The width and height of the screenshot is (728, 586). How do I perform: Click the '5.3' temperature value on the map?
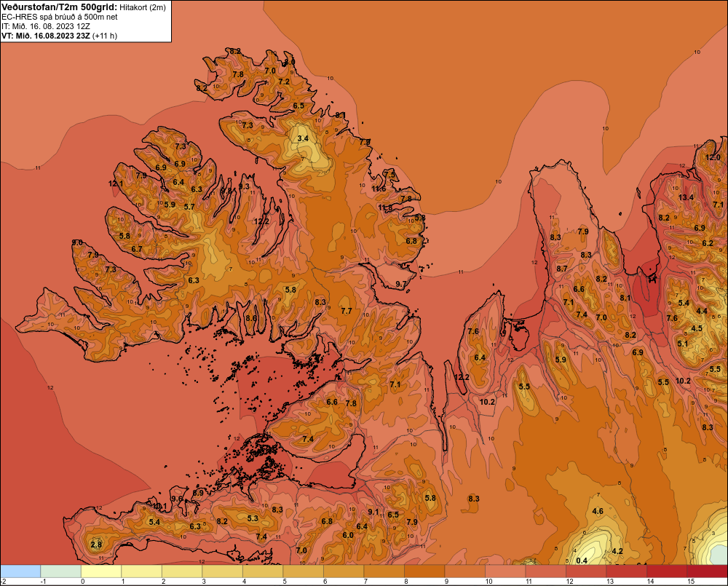coord(253,518)
